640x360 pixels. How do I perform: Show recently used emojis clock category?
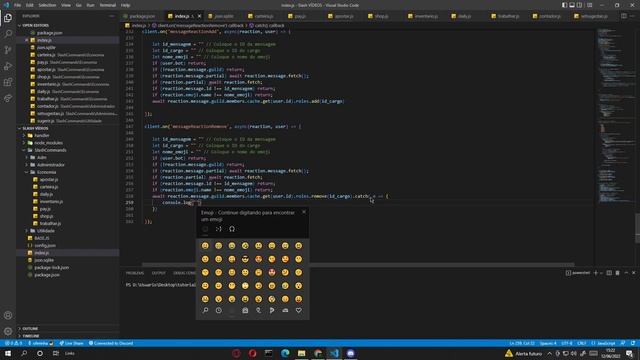point(219,311)
